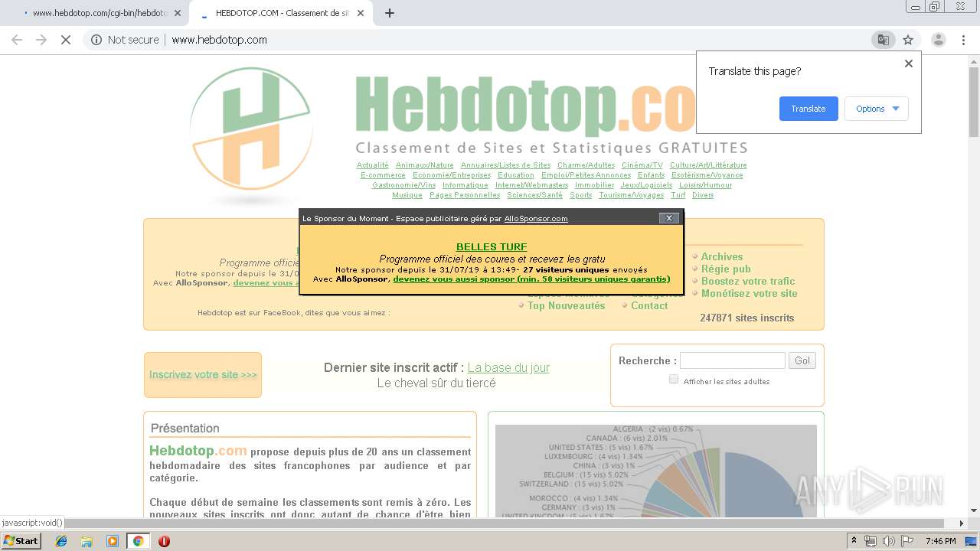
Task: Click the red Opera taskbar icon
Action: click(164, 541)
